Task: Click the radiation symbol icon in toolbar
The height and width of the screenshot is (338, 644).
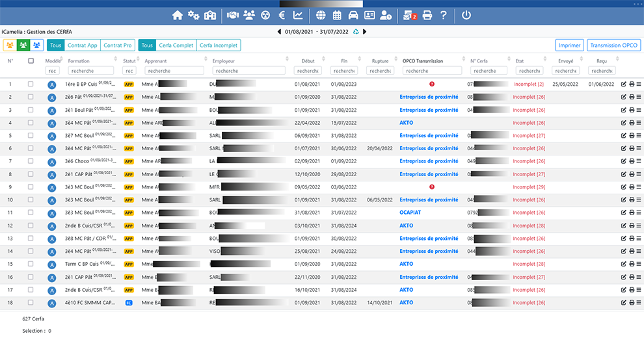Action: 266,16
